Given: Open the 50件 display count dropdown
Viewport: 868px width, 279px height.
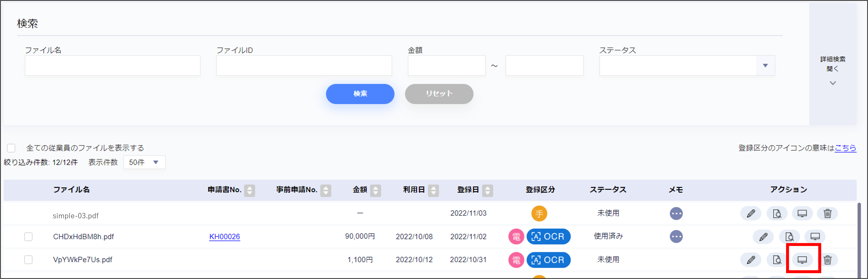Looking at the screenshot, I should point(144,162).
